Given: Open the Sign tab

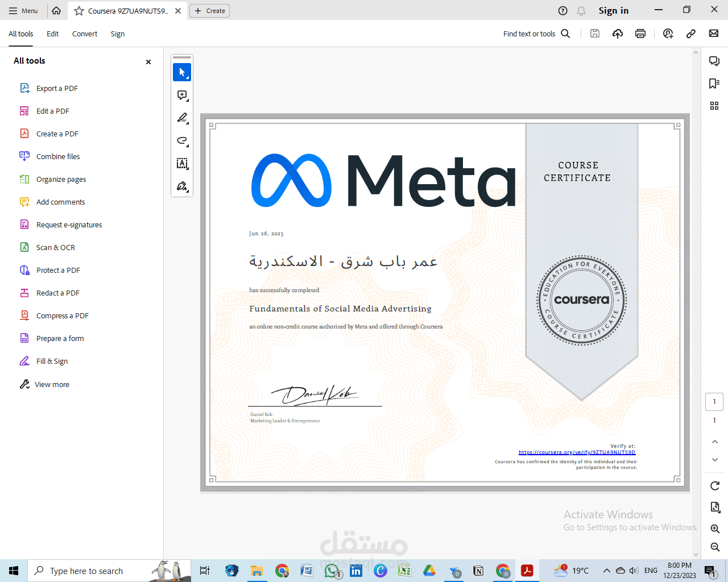Looking at the screenshot, I should click(118, 34).
